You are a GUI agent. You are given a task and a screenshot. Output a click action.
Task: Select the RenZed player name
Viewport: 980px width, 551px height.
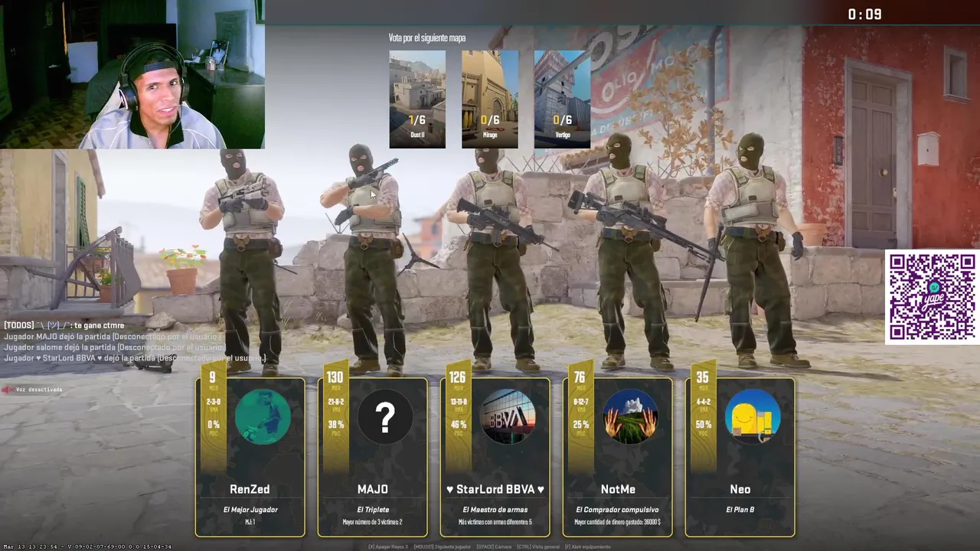pos(250,489)
